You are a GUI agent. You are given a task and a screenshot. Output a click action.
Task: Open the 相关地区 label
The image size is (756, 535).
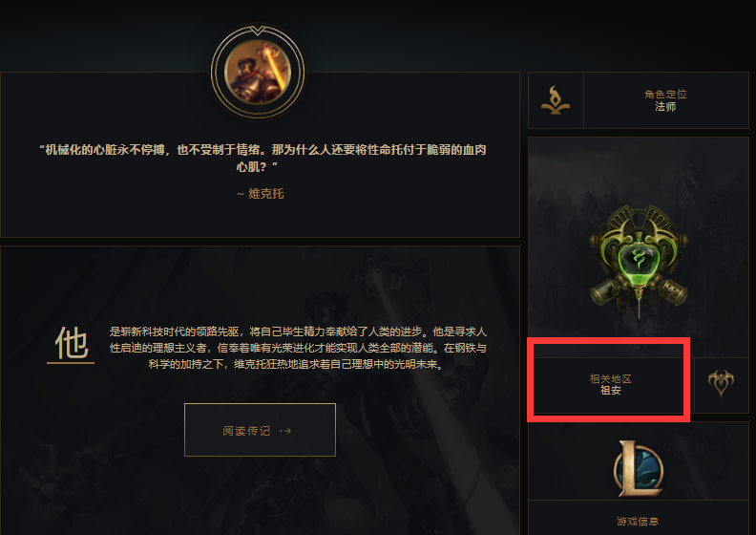(x=610, y=378)
